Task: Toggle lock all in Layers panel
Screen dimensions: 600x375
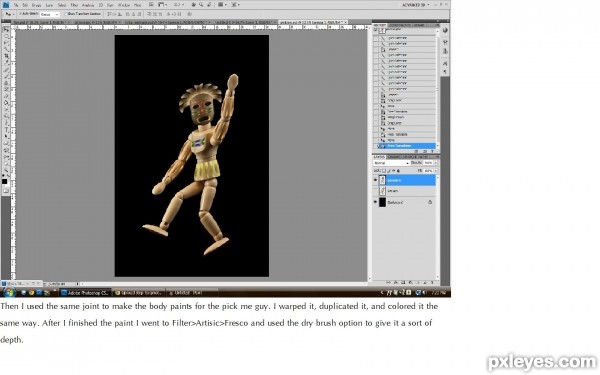Action: pyautogui.click(x=398, y=171)
